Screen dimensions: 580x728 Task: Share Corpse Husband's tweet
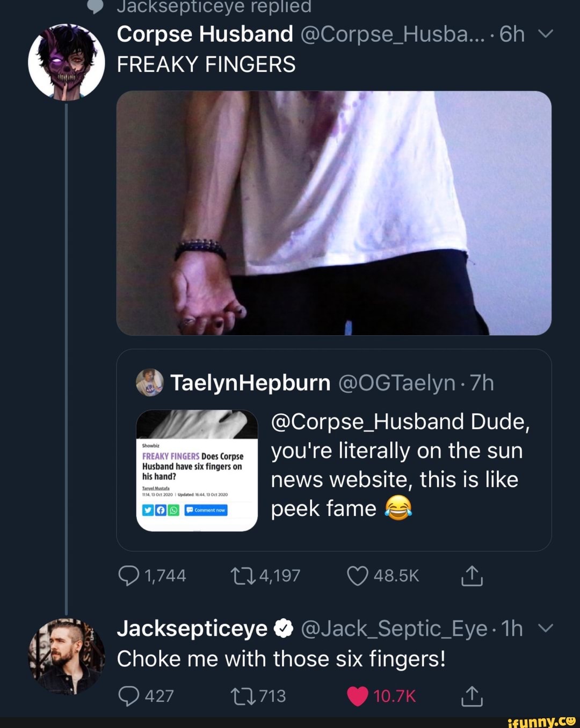click(x=472, y=576)
